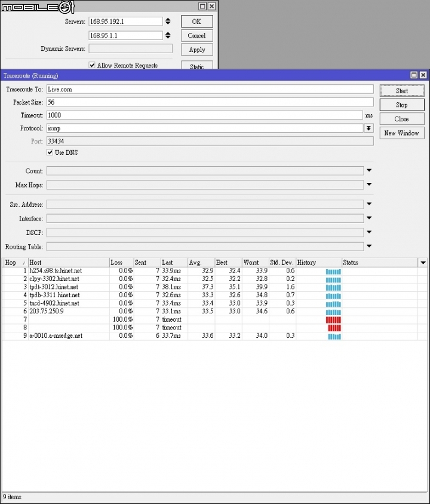Toggle the Use DNS checkbox
This screenshot has height=504, width=430.
pos(50,152)
